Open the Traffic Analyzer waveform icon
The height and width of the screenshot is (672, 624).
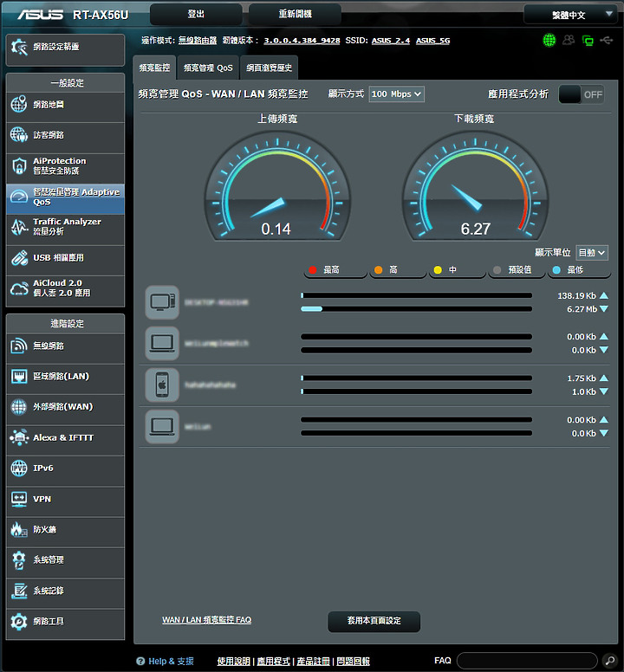click(19, 227)
